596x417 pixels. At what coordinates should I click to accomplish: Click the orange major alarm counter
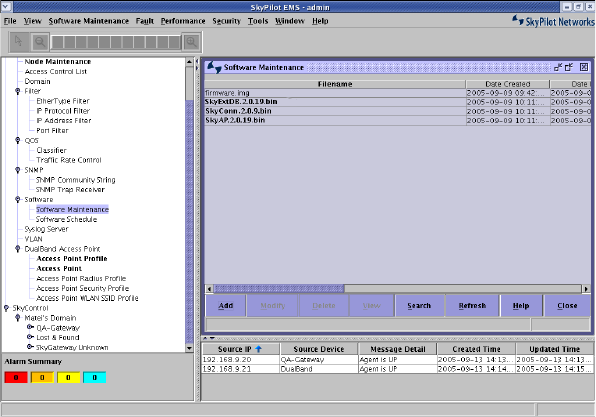pyautogui.click(x=42, y=377)
